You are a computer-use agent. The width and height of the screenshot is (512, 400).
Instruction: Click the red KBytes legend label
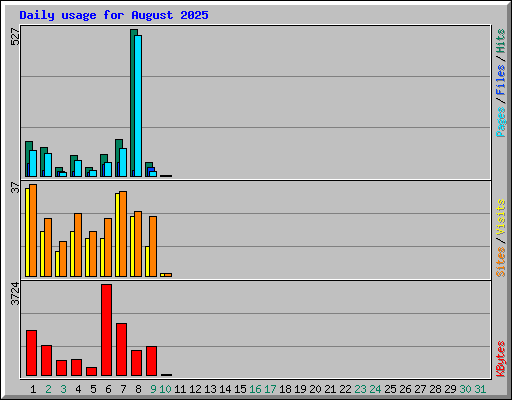(x=500, y=359)
